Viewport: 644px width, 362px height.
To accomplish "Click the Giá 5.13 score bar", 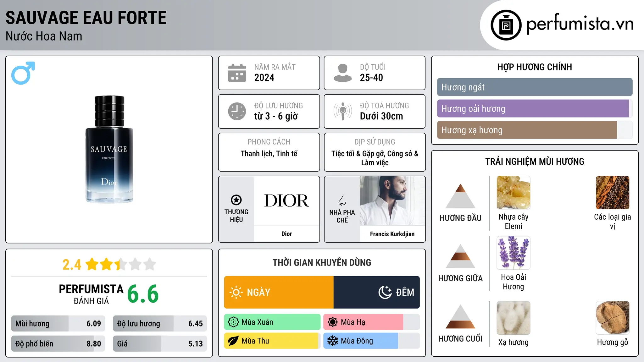I will [160, 343].
